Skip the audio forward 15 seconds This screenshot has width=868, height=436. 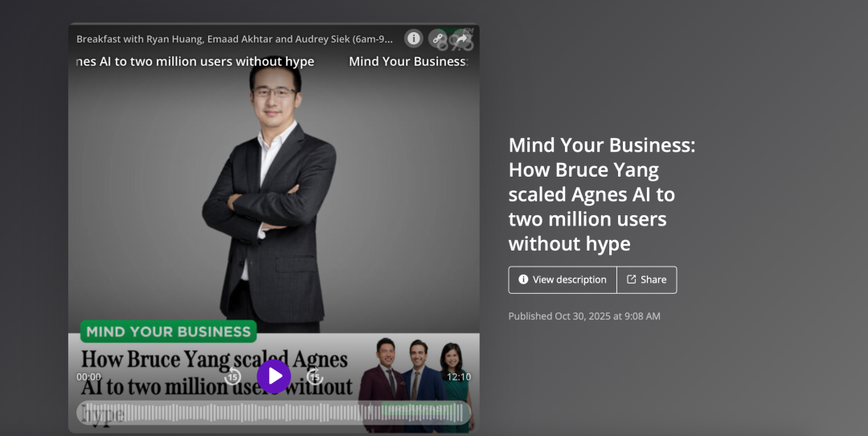click(x=314, y=377)
